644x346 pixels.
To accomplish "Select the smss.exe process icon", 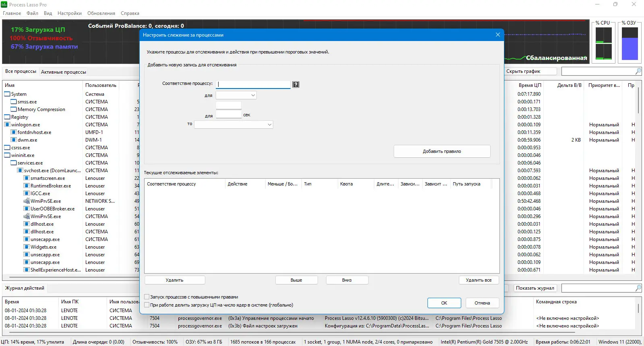I will click(x=14, y=102).
